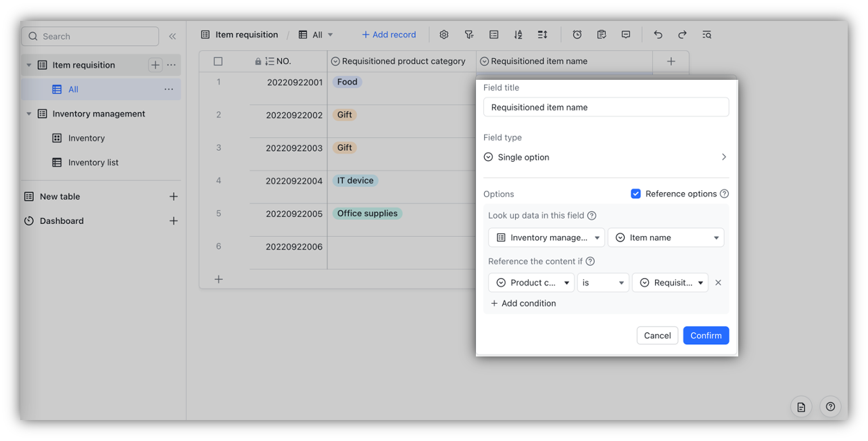Open the form view clipboard icon
This screenshot has height=441, width=868.
pyautogui.click(x=601, y=34)
